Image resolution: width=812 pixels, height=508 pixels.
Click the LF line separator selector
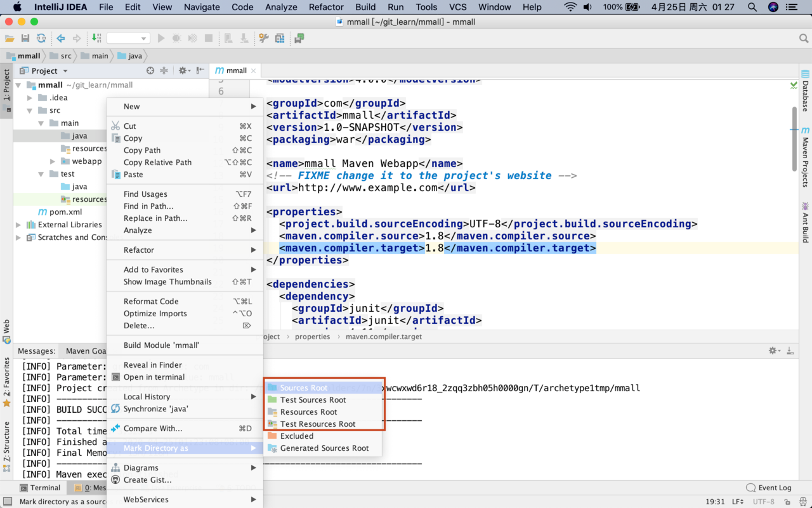click(738, 502)
